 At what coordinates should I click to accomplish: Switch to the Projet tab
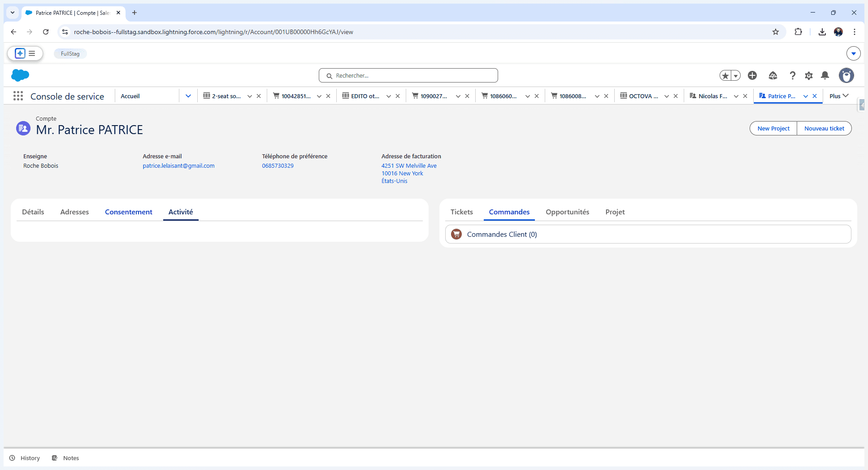pyautogui.click(x=615, y=212)
